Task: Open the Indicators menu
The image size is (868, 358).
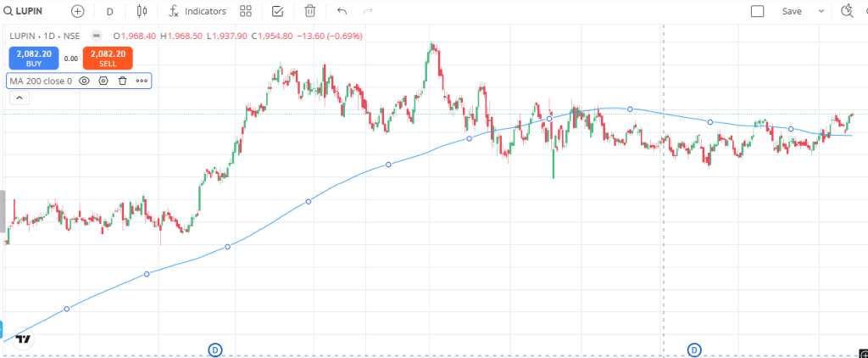Action: (198, 11)
